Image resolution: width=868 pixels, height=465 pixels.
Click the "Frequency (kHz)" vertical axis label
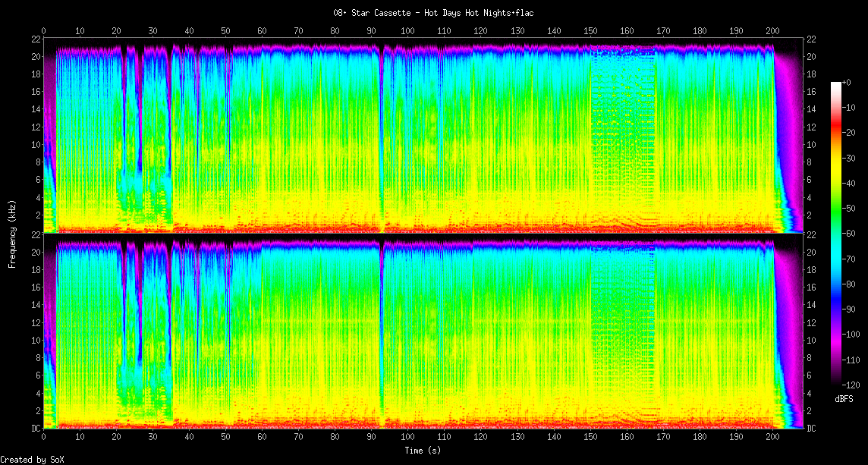coord(12,232)
